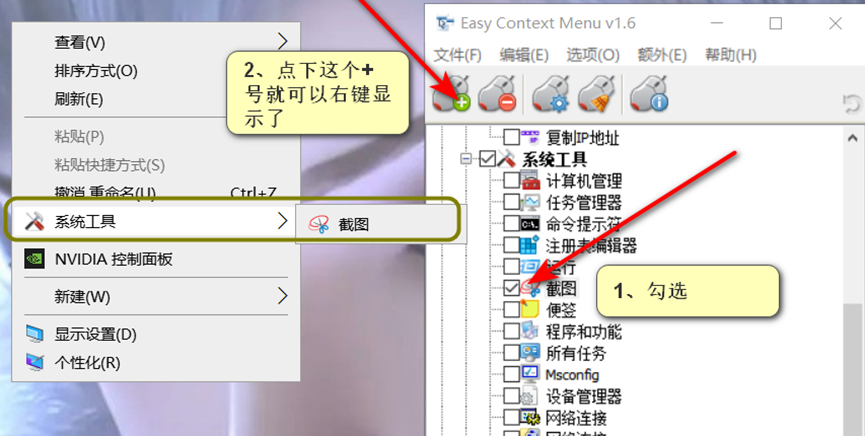Click the red minus uninstall icon
The image size is (865, 436).
498,95
